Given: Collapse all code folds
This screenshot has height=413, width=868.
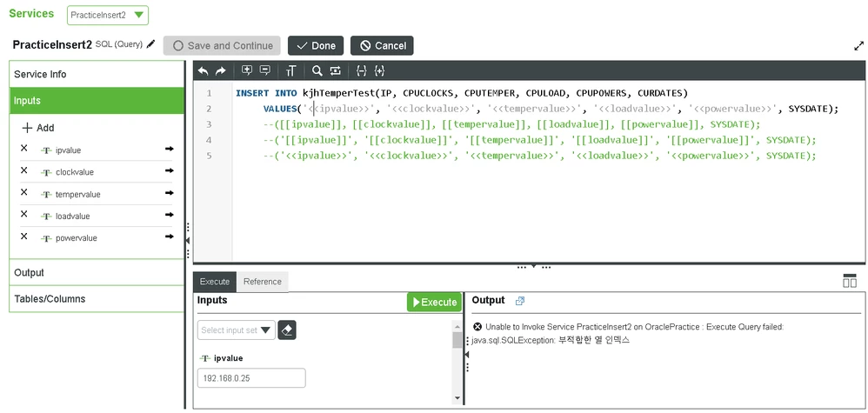Looking at the screenshot, I should point(362,71).
